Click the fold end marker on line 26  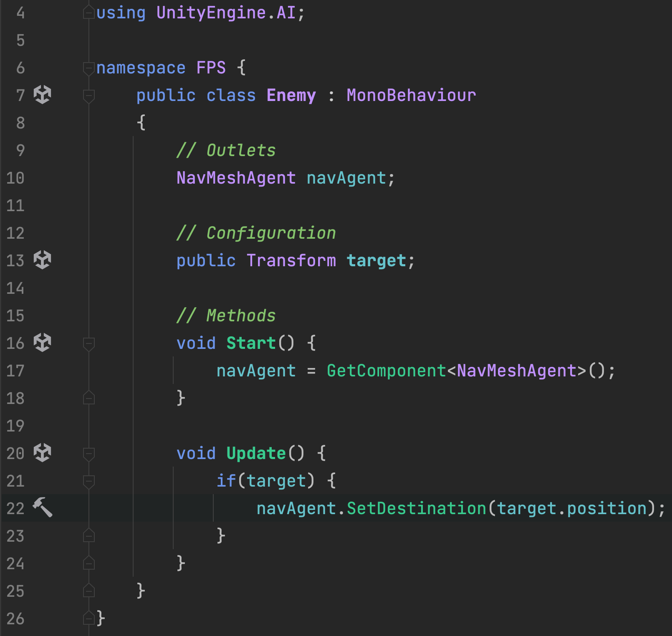tap(88, 618)
